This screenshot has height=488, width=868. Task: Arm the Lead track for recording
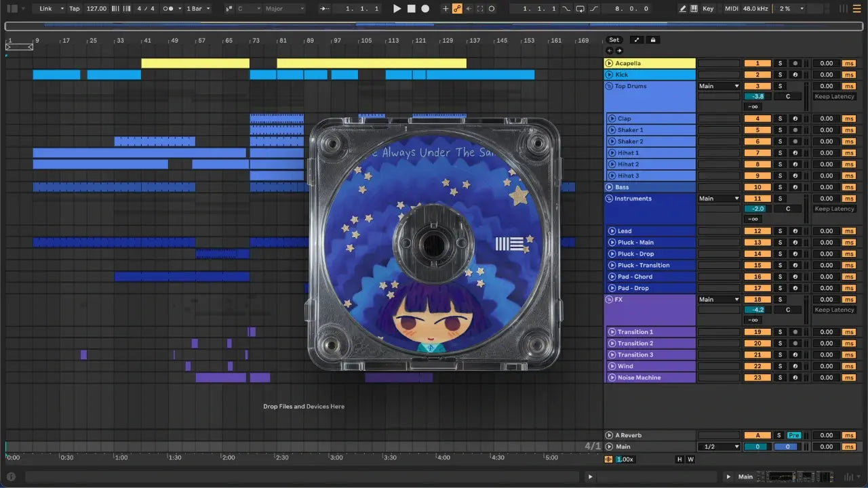click(x=795, y=231)
